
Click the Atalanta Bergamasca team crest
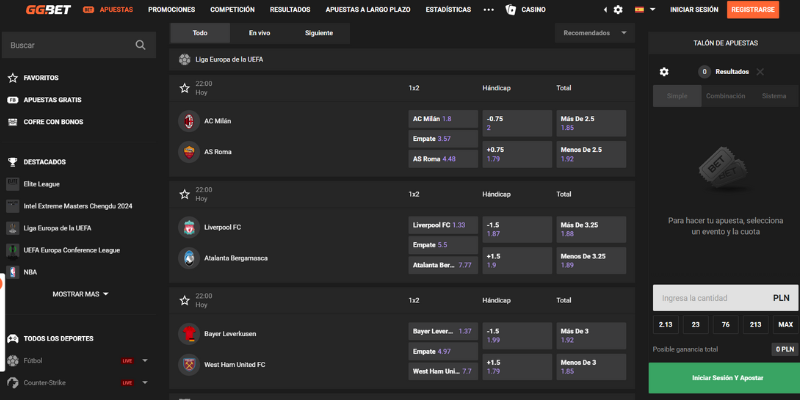point(189,258)
